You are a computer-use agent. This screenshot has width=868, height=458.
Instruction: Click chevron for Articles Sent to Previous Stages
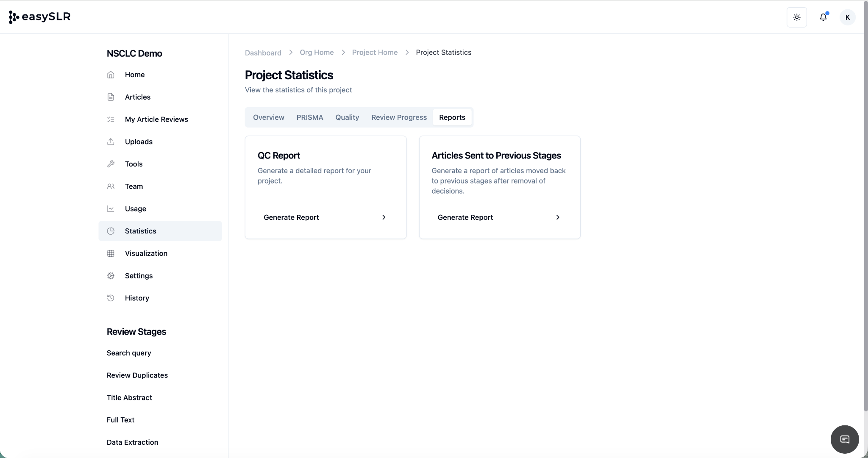coord(557,217)
